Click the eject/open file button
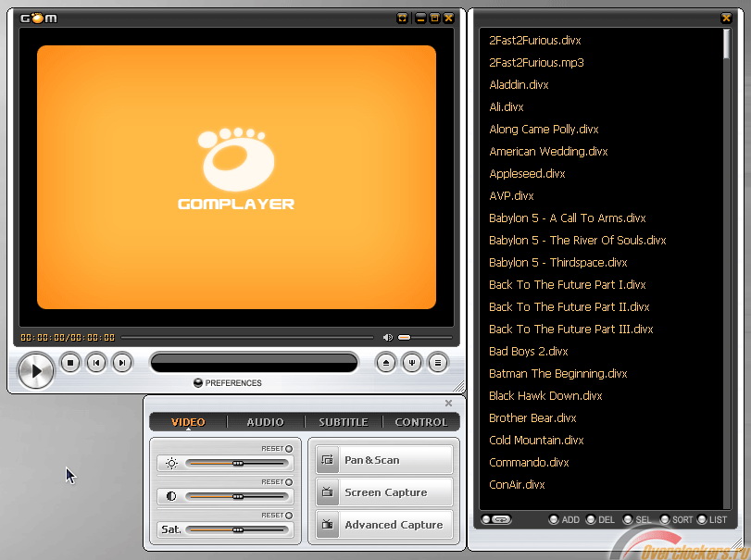This screenshot has height=560, width=751. pos(386,364)
